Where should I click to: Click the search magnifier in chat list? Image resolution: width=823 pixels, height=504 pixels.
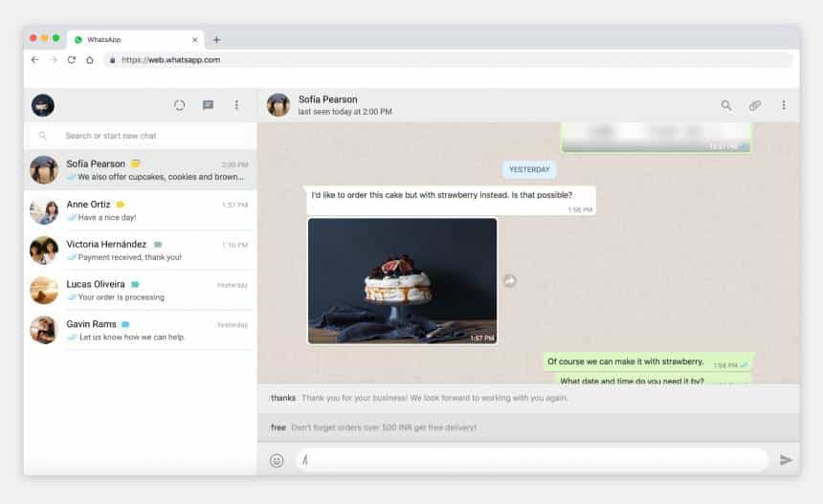coord(43,136)
